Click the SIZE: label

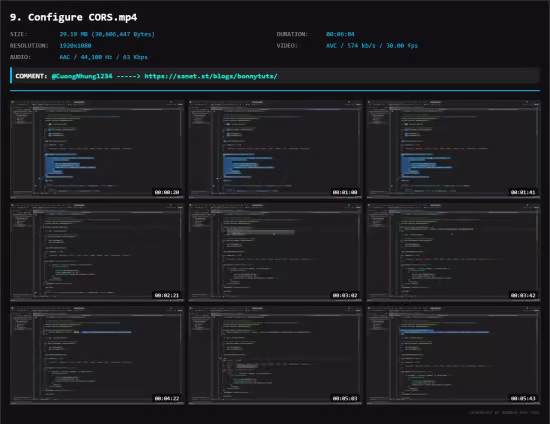point(19,34)
